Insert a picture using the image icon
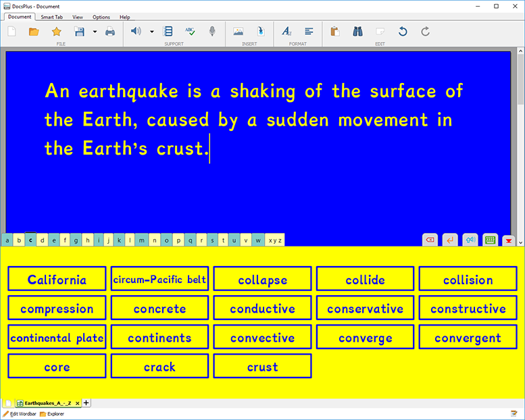Screen dimensions: 525x420 tap(238, 31)
